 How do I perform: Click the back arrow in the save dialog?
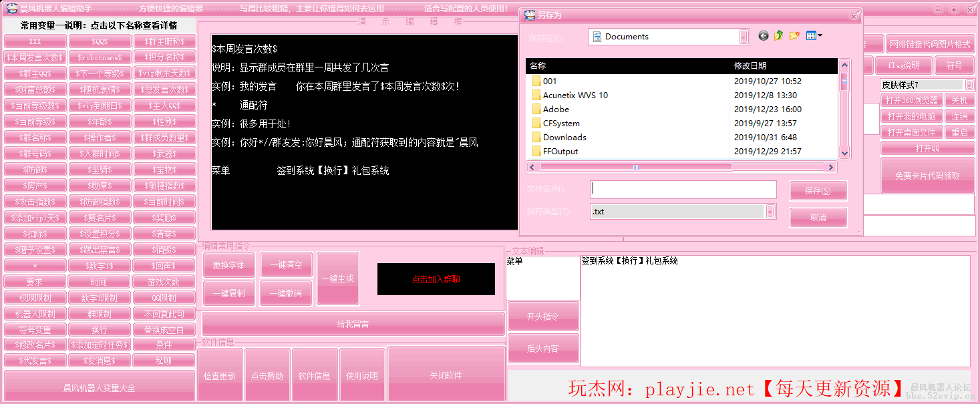(x=764, y=36)
